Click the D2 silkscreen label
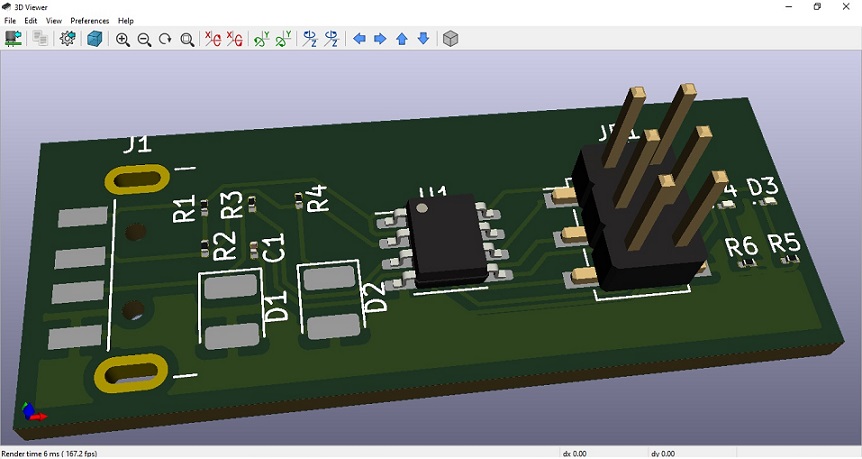The height and width of the screenshot is (459, 862). point(376,297)
